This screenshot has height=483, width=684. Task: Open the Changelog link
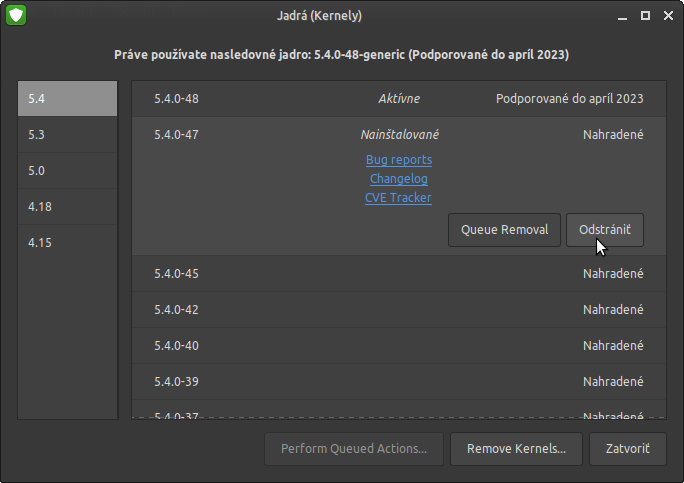click(x=399, y=179)
